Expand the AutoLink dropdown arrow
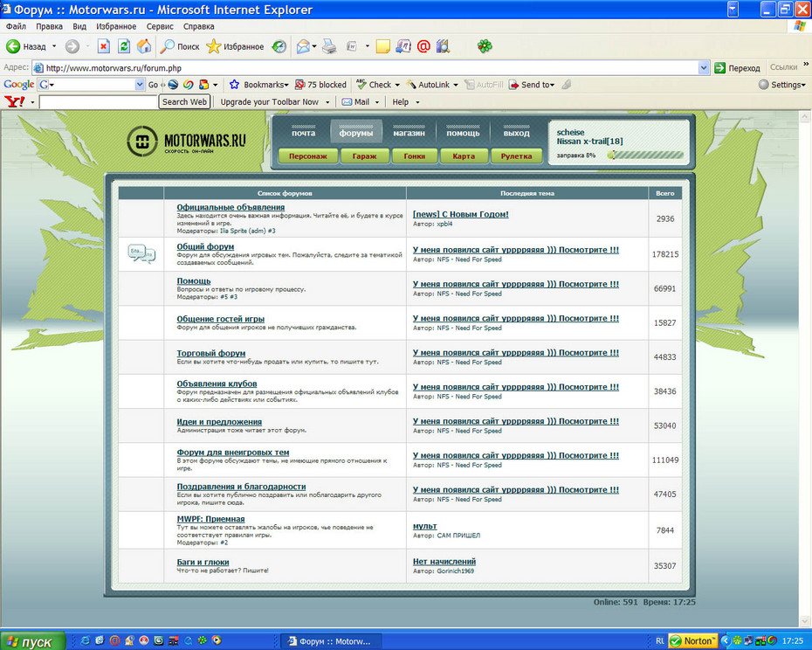This screenshot has width=812, height=650. pos(456,85)
